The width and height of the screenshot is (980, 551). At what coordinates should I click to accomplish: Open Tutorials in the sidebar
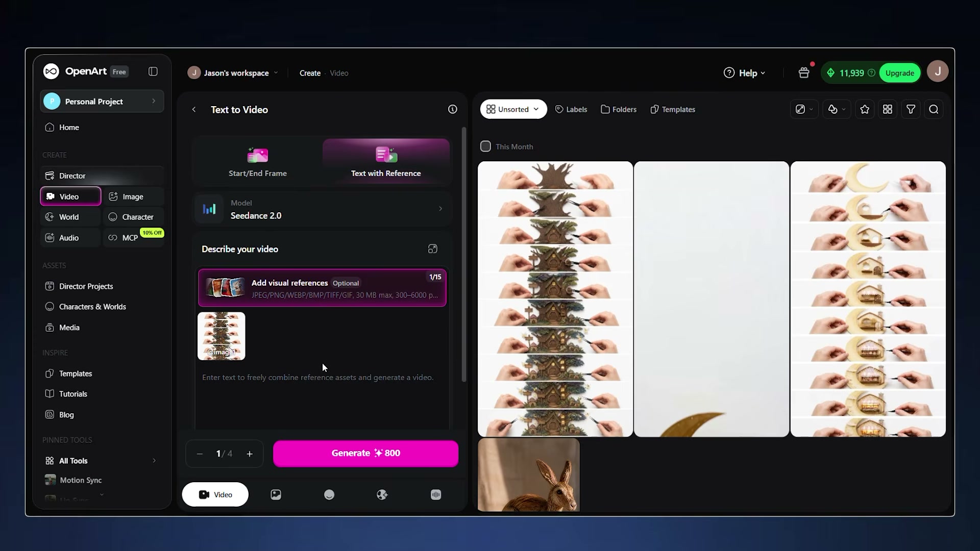pos(102,394)
